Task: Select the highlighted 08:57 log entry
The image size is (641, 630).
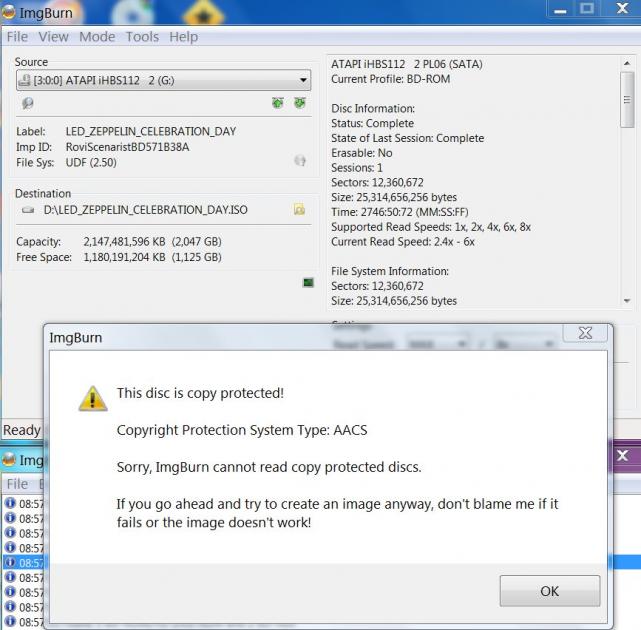Action: click(x=25, y=563)
